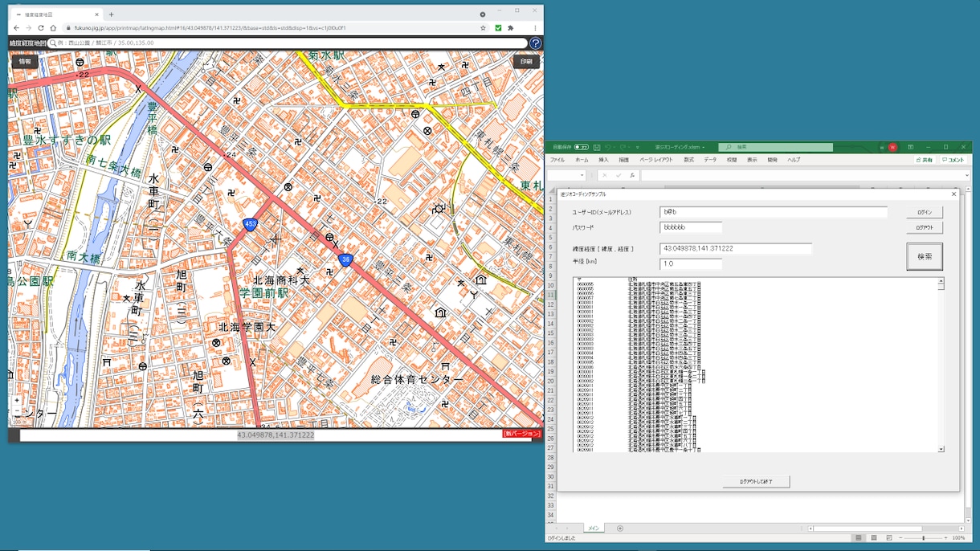Add a new sheet with the plus icon
This screenshot has width=980, height=551.
[619, 529]
